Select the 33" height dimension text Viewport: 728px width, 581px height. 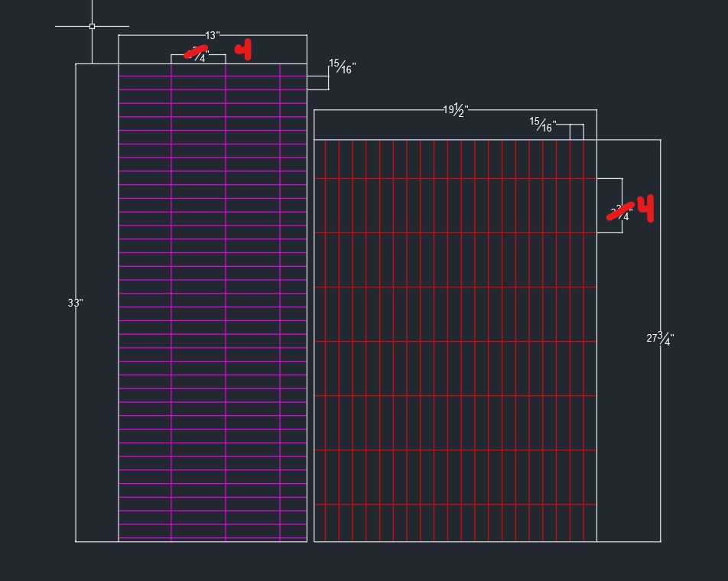click(75, 303)
